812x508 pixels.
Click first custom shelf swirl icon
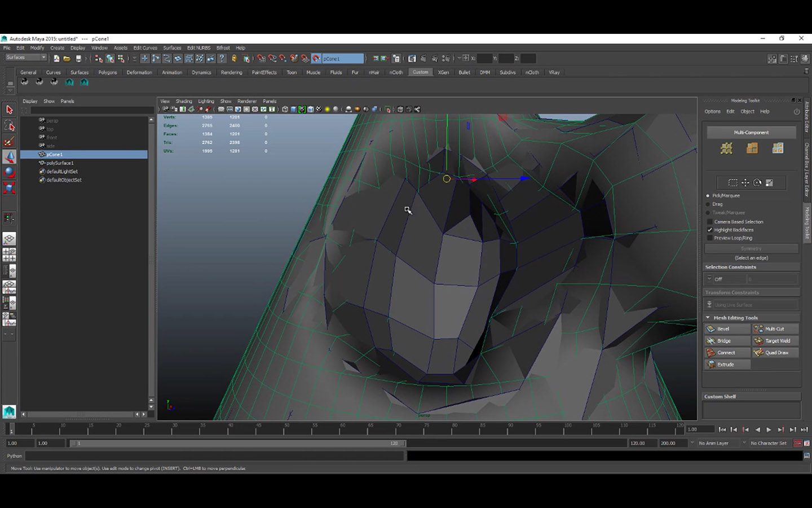click(24, 82)
